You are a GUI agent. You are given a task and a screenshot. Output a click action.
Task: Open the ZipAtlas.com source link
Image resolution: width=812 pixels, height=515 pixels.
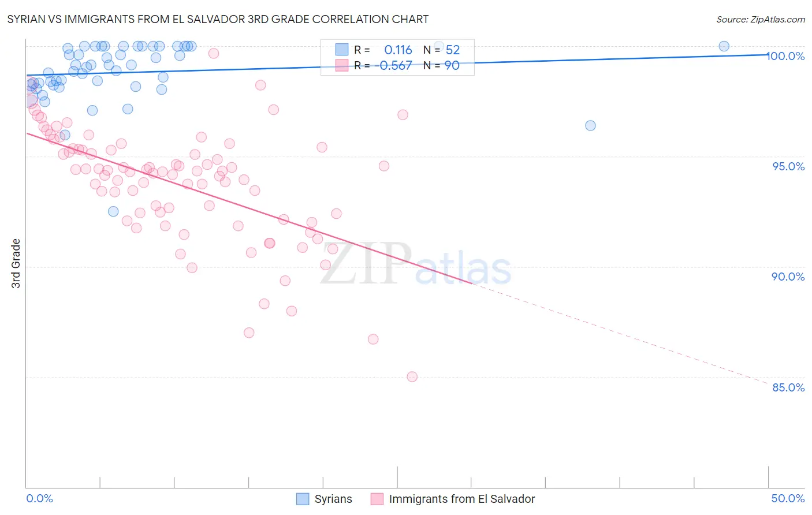click(x=761, y=19)
